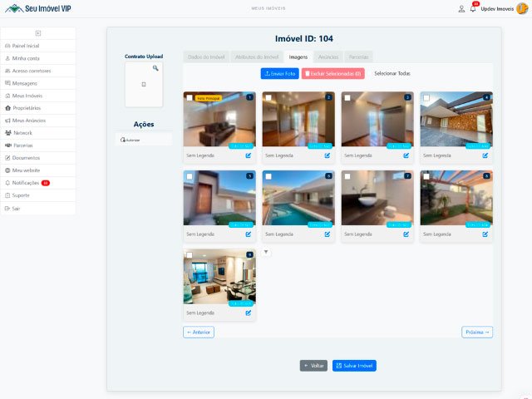Click the edit caption icon on image 1

pos(248,155)
